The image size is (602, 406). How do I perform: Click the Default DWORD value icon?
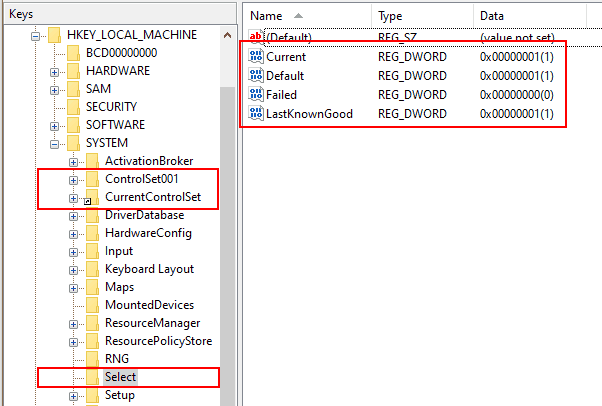(x=256, y=75)
